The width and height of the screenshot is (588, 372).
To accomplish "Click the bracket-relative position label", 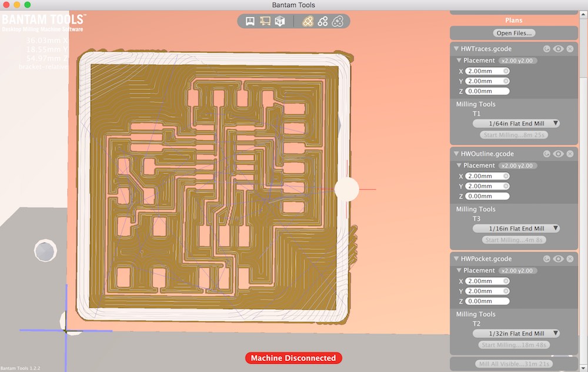I will coord(43,66).
